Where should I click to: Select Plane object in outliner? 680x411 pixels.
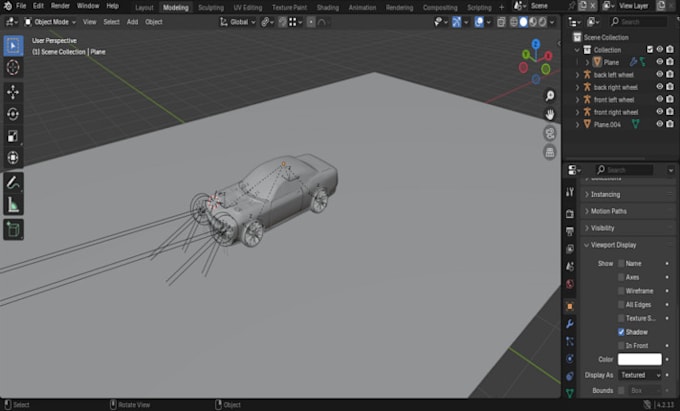[x=611, y=62]
